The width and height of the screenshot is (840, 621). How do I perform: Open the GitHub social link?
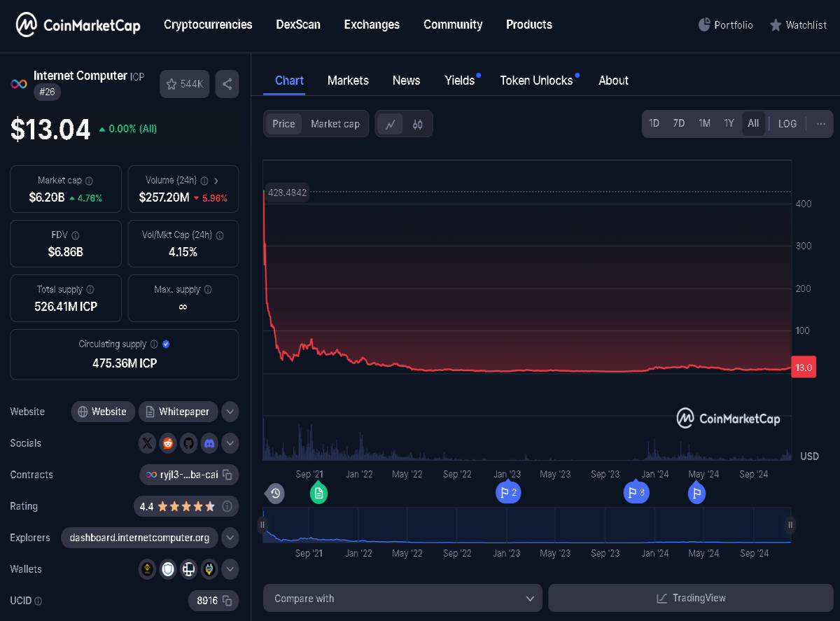[188, 443]
